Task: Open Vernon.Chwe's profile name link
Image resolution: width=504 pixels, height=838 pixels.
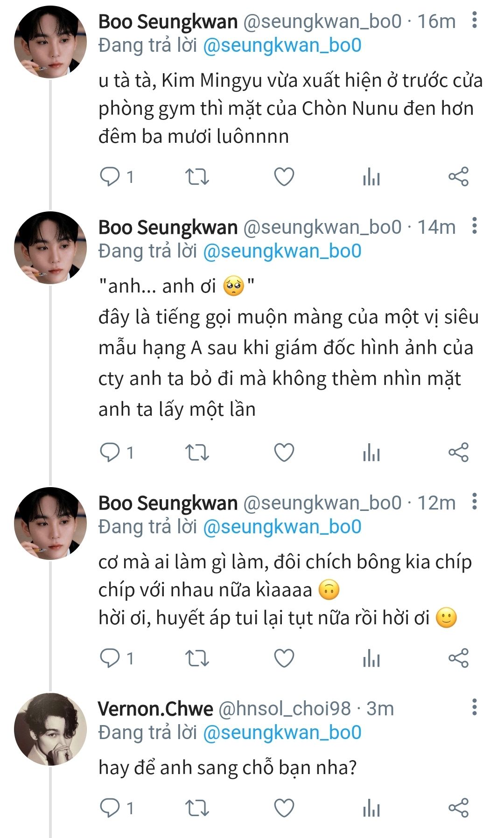Action: click(155, 708)
